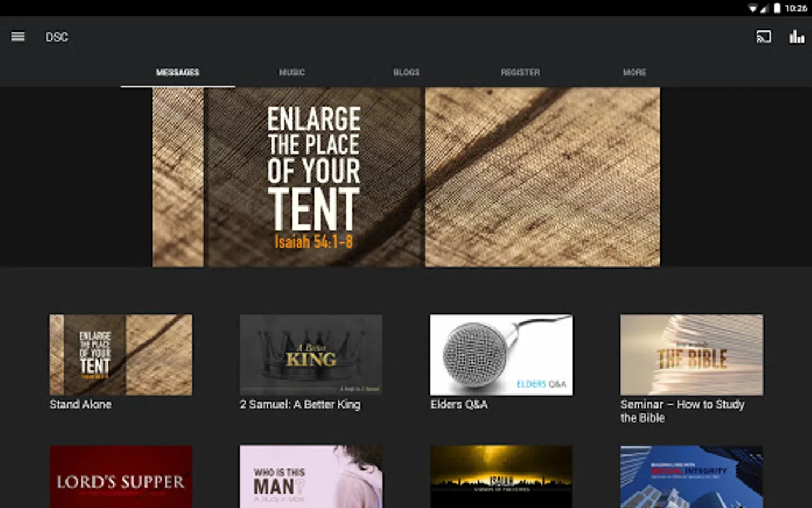The image size is (812, 508).
Task: Tap Seminar – How to Study the Bible title
Action: [x=682, y=411]
